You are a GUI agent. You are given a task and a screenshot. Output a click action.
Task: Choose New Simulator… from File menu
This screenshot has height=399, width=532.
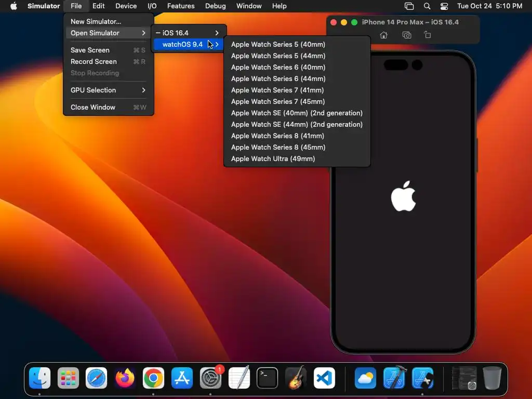tap(109, 21)
